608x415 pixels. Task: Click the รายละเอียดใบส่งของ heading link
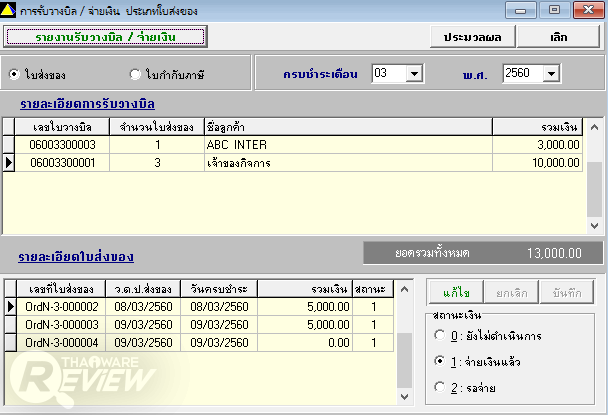click(76, 257)
